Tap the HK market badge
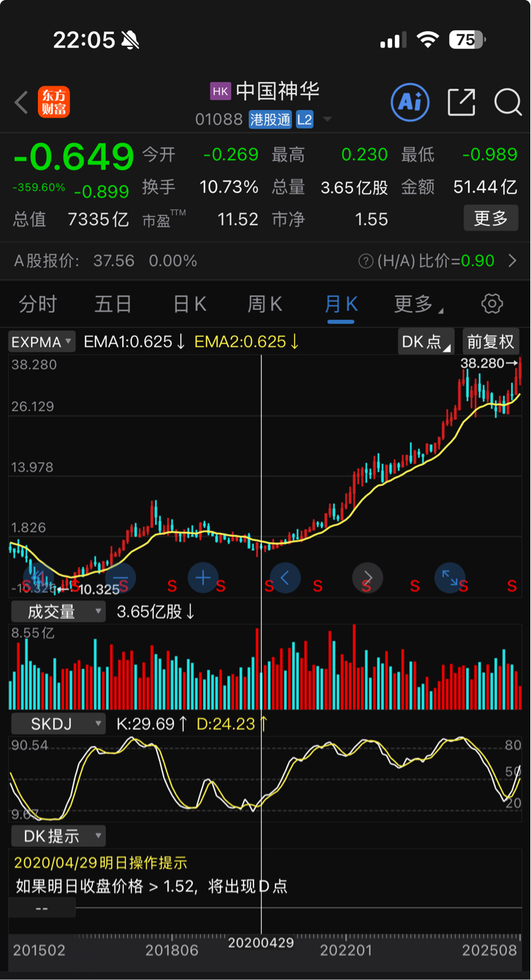This screenshot has width=531, height=980. coord(220,91)
